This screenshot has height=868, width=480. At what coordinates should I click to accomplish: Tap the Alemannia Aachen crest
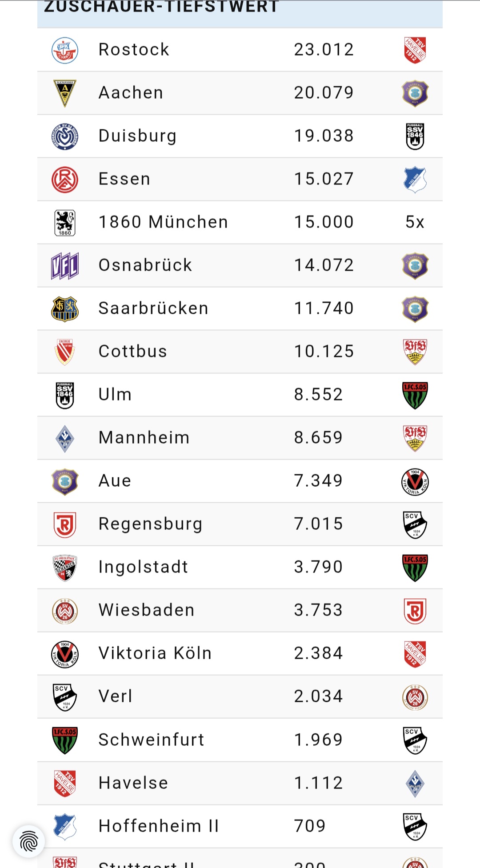65,93
